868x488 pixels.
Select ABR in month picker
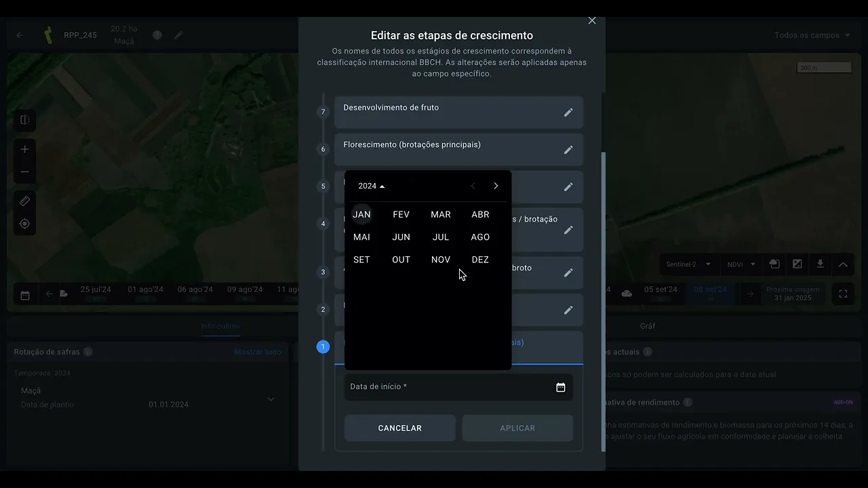point(480,214)
